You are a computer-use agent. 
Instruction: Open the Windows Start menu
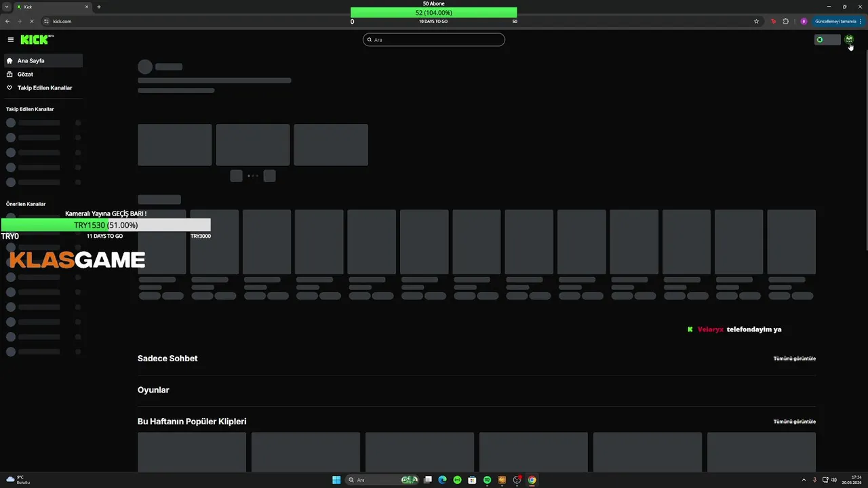336,480
